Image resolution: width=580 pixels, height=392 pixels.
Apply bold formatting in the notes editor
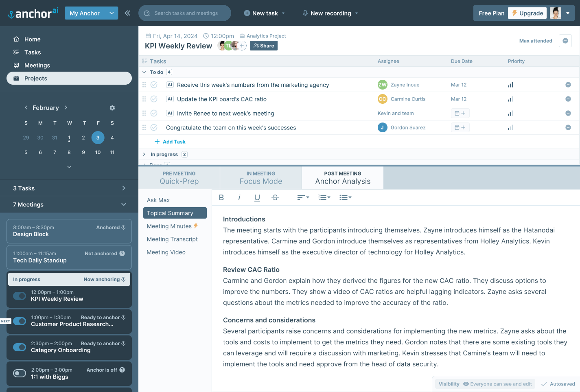(221, 197)
